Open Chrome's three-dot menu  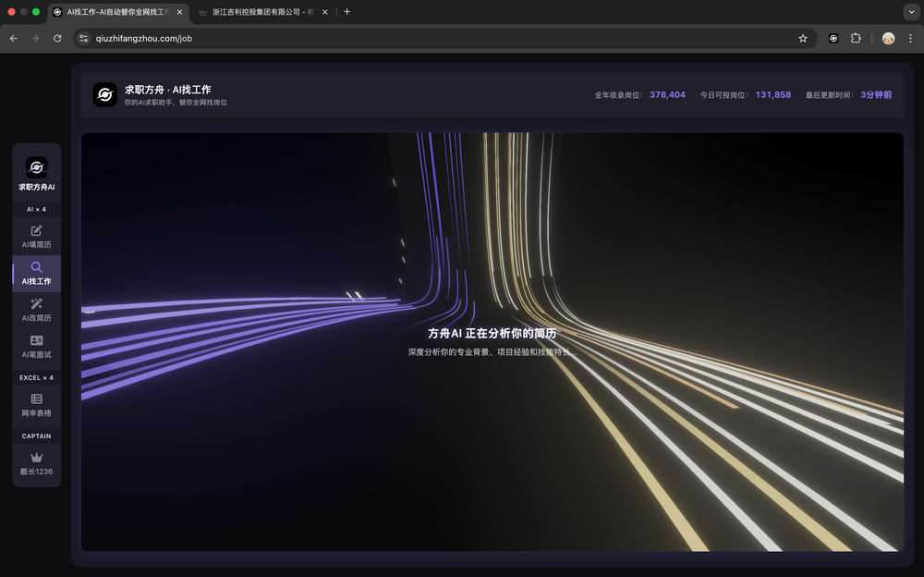coord(910,38)
